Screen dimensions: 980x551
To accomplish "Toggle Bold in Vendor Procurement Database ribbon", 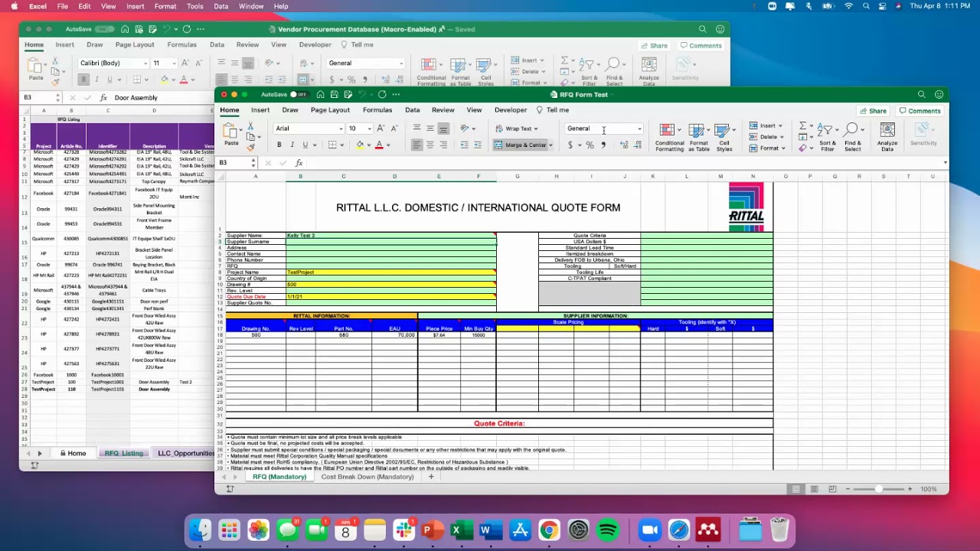I will pyautogui.click(x=83, y=80).
